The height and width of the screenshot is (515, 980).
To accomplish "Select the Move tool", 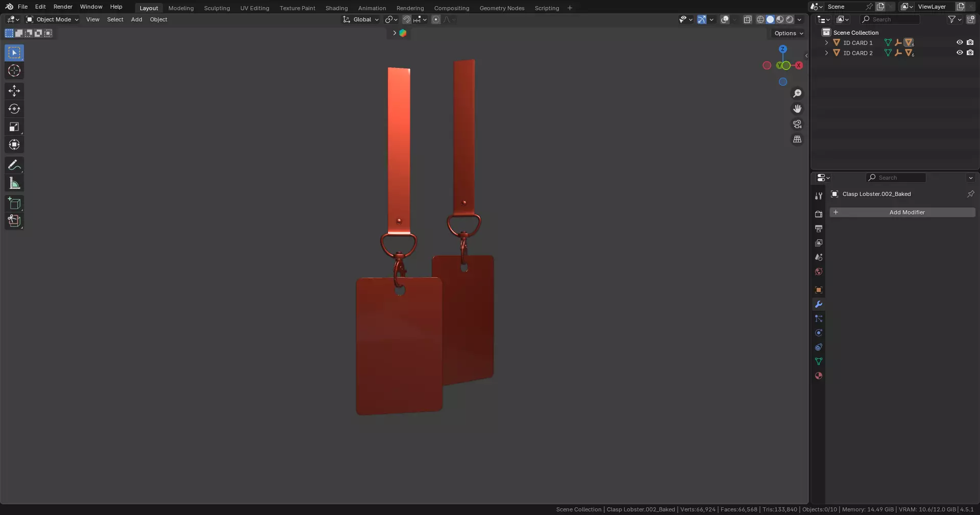I will [14, 91].
